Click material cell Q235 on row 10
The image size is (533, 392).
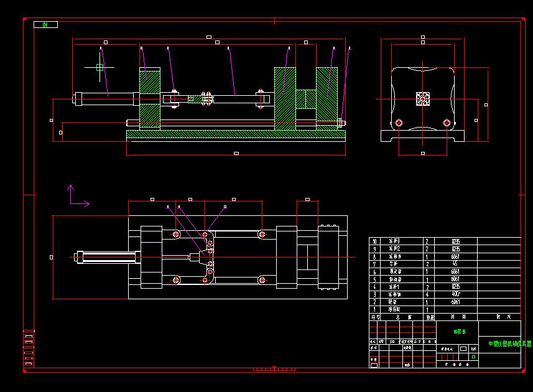455,241
